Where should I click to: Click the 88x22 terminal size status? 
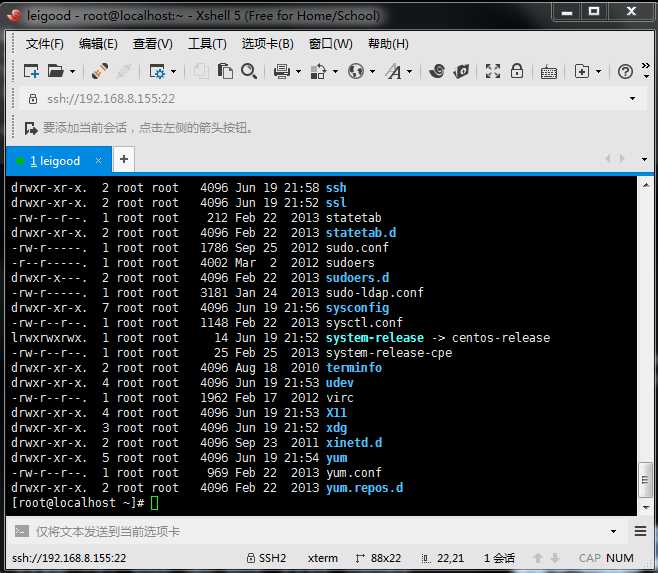click(x=379, y=558)
